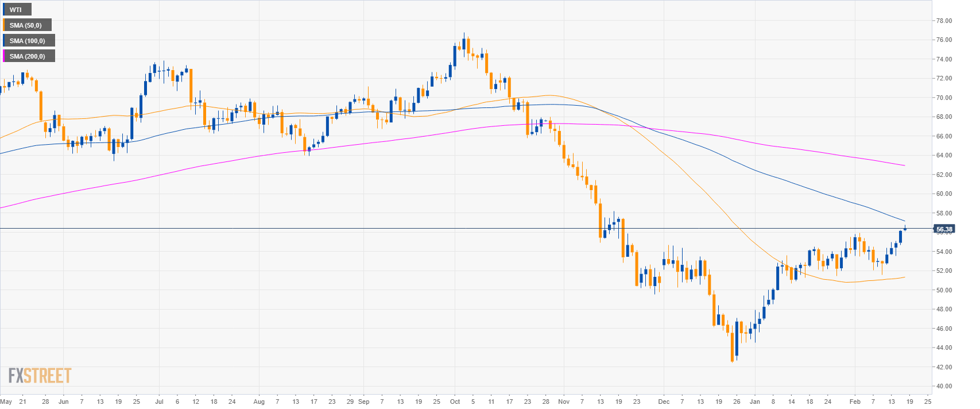Click the WTI symbol label
980x409 pixels.
coord(16,10)
